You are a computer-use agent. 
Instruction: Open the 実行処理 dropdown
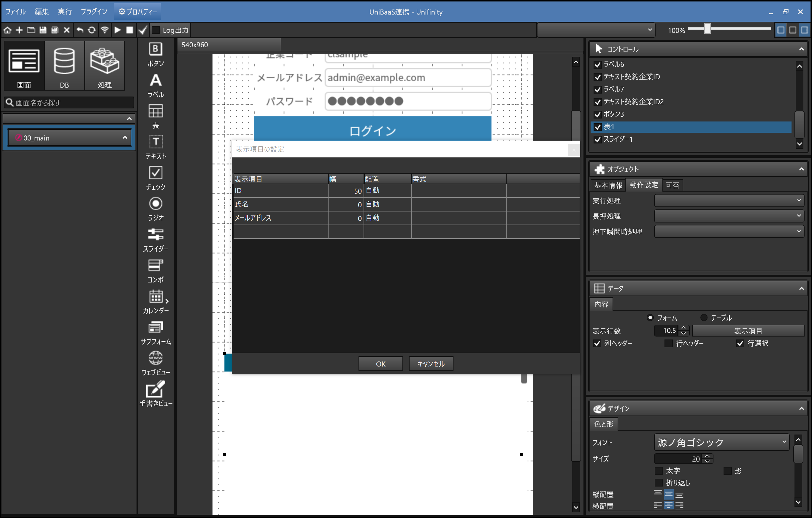tap(729, 200)
